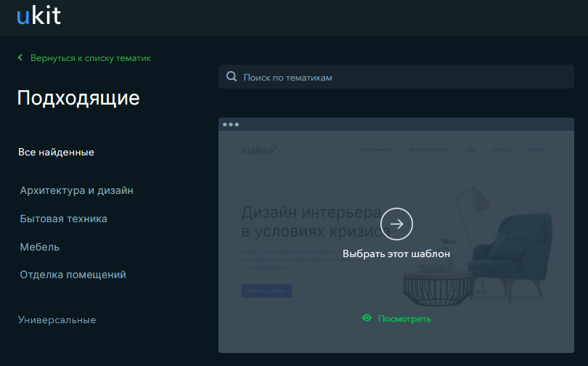Choose the 'Бытовая техника' category

(x=63, y=219)
